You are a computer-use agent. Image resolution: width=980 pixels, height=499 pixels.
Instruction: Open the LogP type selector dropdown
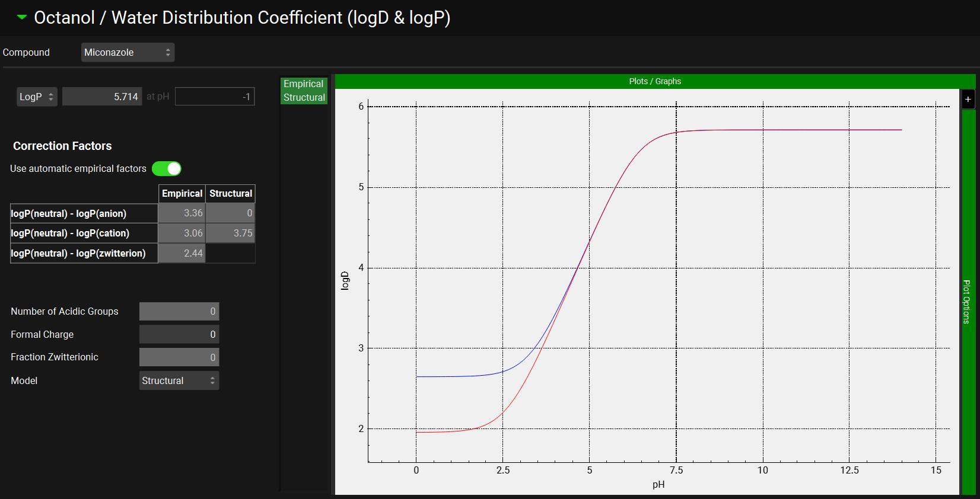37,97
